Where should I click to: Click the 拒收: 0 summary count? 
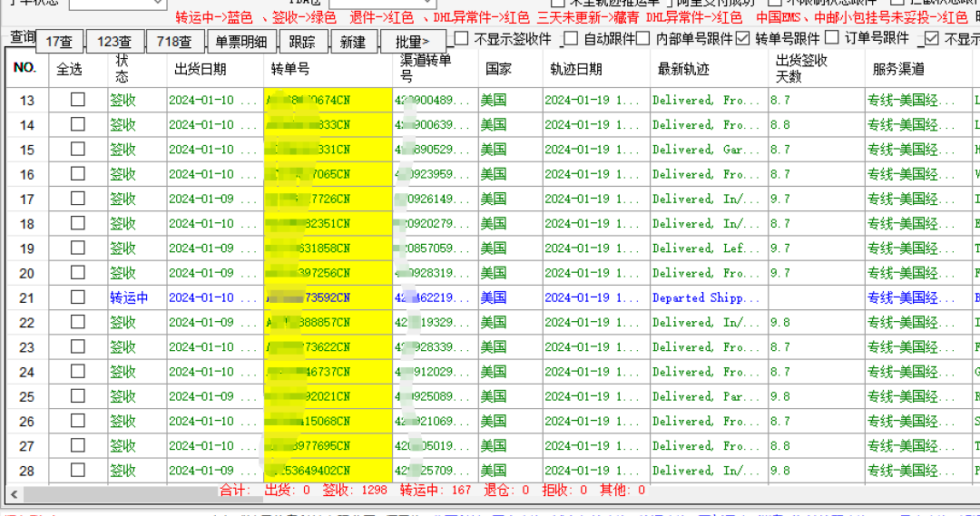(564, 491)
